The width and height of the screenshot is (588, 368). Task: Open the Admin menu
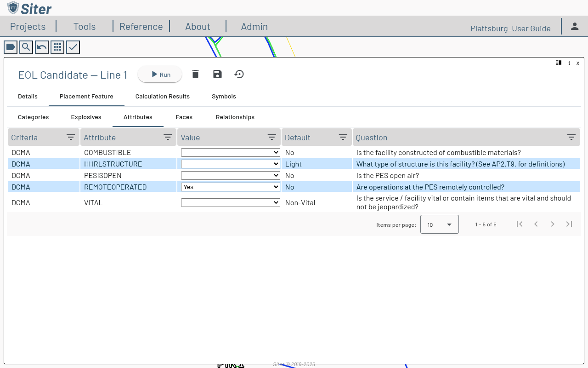click(254, 26)
